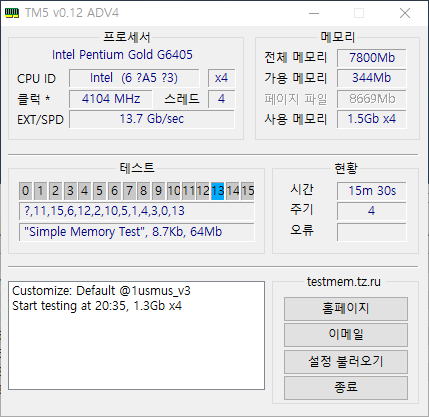Screen dimensions: 429x417
Task: Click the 주기 cycle label
Action: point(302,210)
